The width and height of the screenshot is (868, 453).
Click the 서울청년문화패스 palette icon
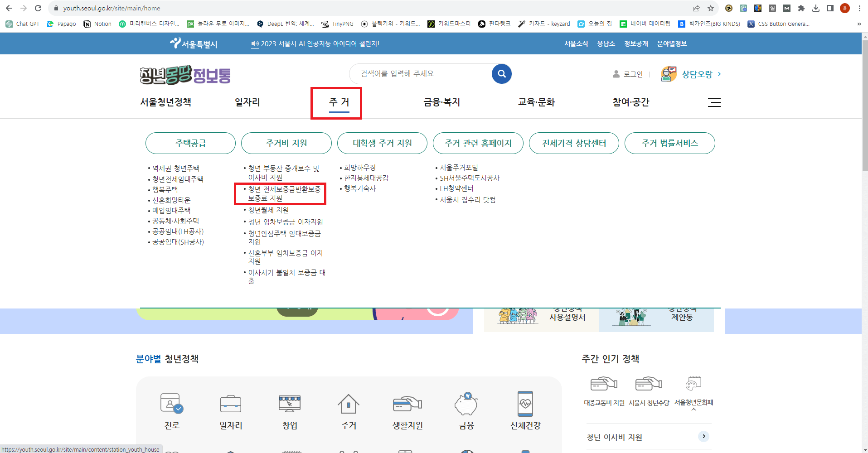click(693, 383)
